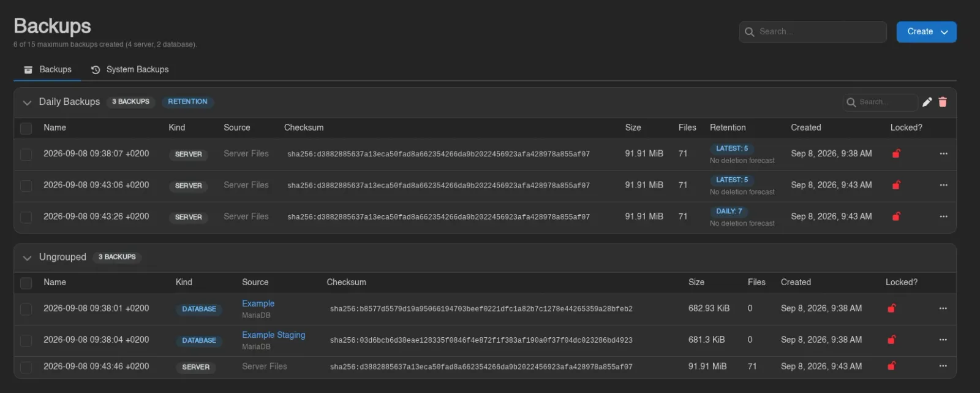Viewport: 980px width, 393px height.
Task: Click the Retention column header in Daily Backups
Action: pos(728,128)
